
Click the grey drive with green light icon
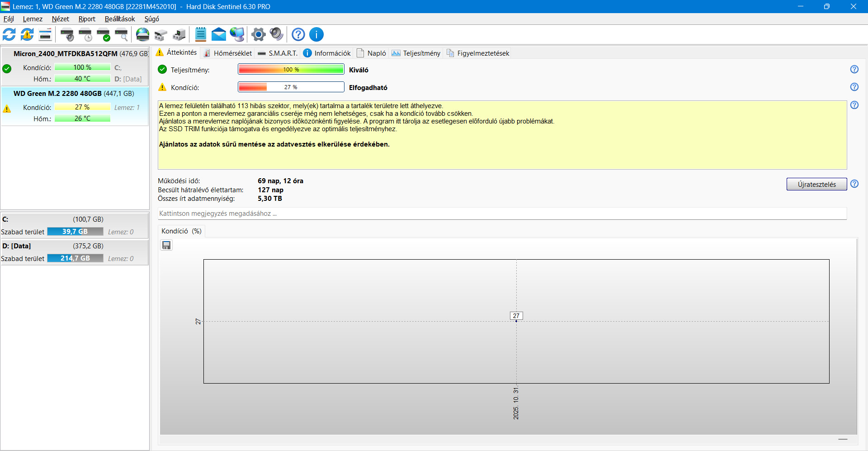pos(179,34)
